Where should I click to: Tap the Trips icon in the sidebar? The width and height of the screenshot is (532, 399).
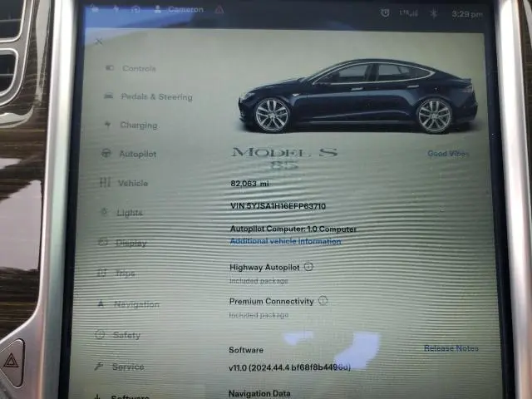pos(101,272)
